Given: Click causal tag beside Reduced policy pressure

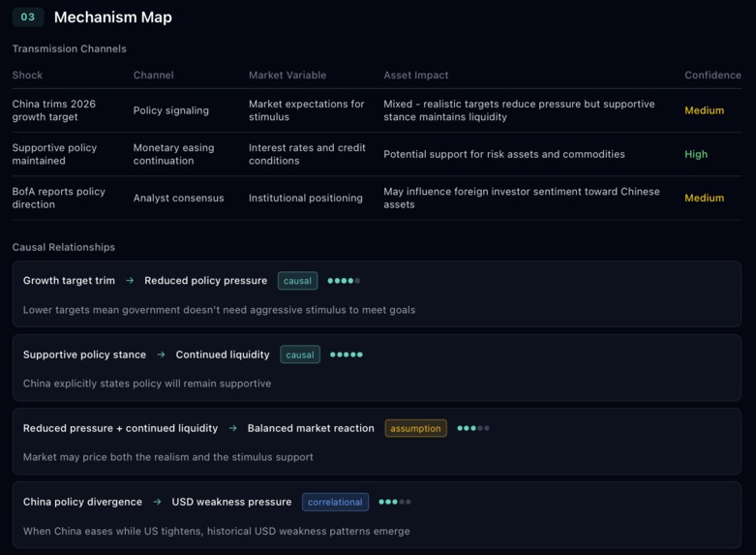Looking at the screenshot, I should point(297,280).
